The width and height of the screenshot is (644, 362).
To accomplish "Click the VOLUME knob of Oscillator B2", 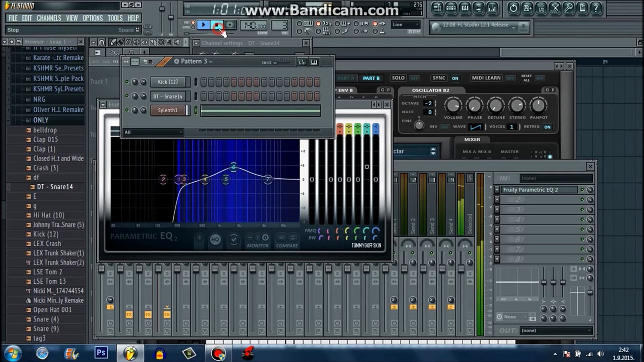I will 453,106.
